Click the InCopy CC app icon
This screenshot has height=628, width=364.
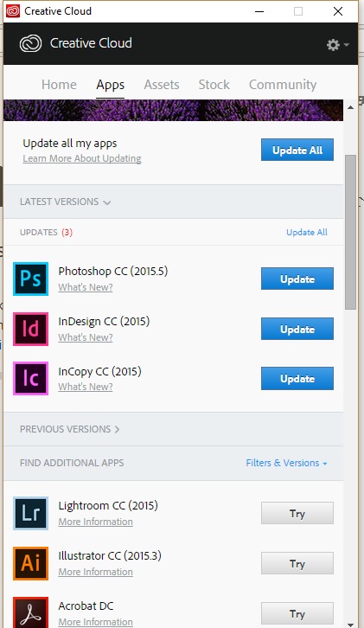[30, 379]
